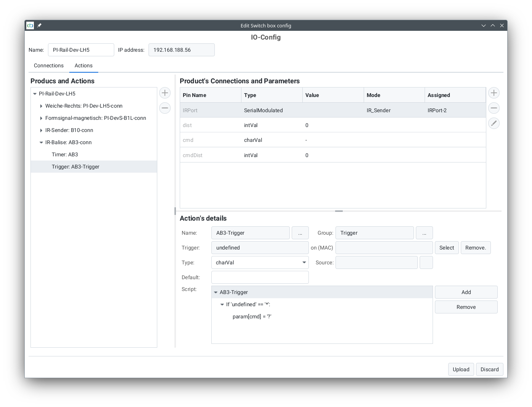Click the Discard button
Viewport: 532px width, 407px height.
pyautogui.click(x=489, y=369)
